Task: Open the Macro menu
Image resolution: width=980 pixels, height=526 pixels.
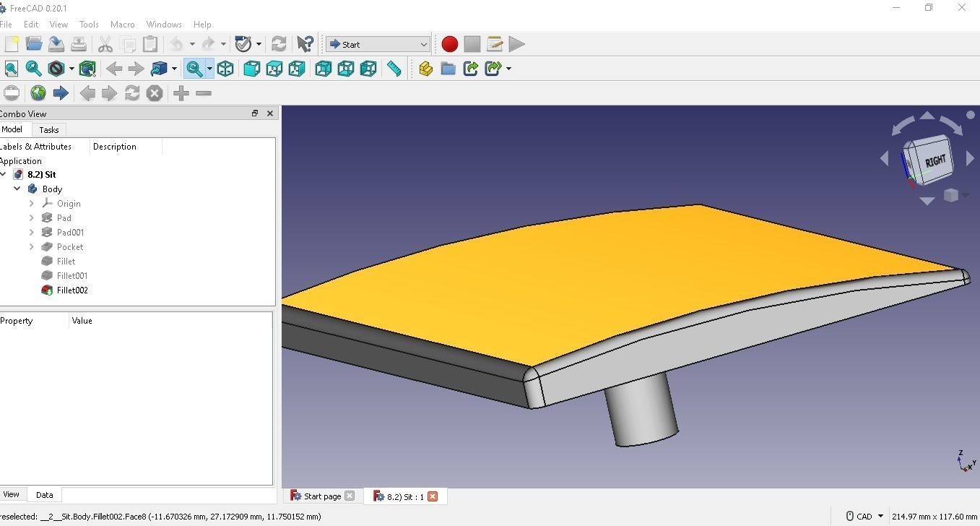Action: (123, 24)
